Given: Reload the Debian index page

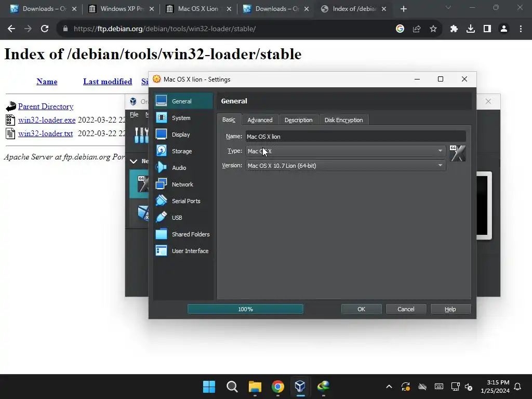Looking at the screenshot, I should click(x=45, y=29).
